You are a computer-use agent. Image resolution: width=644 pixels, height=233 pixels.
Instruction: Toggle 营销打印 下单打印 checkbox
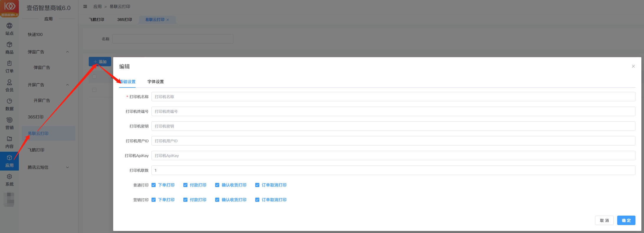click(x=154, y=200)
